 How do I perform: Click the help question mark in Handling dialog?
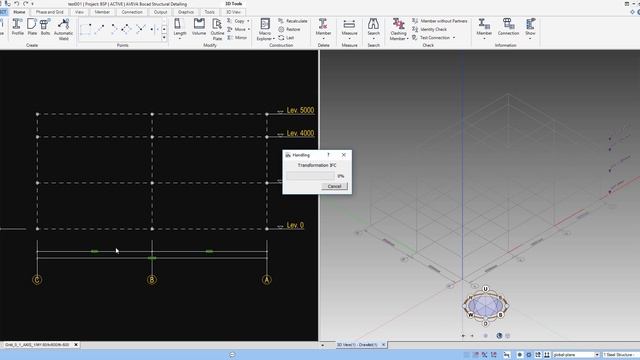[x=328, y=155]
